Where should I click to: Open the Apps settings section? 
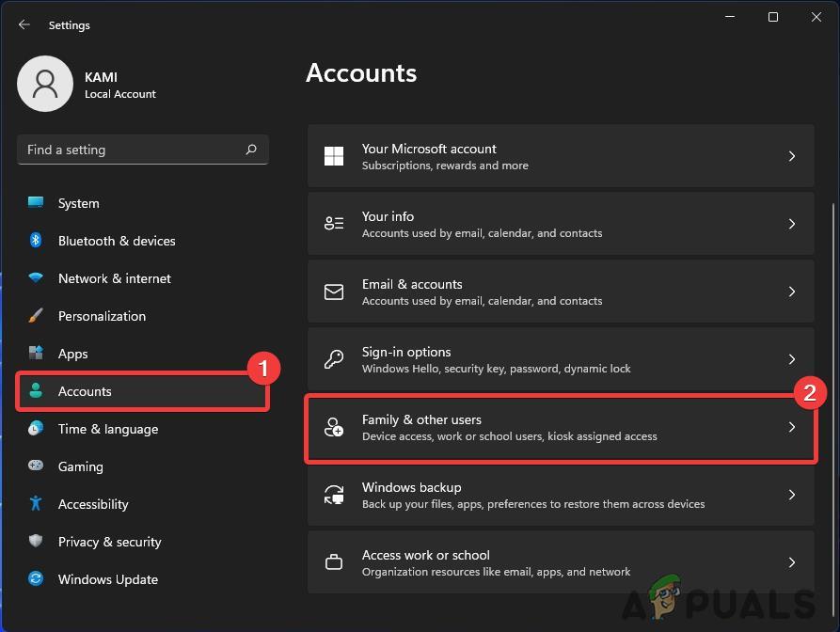click(72, 354)
